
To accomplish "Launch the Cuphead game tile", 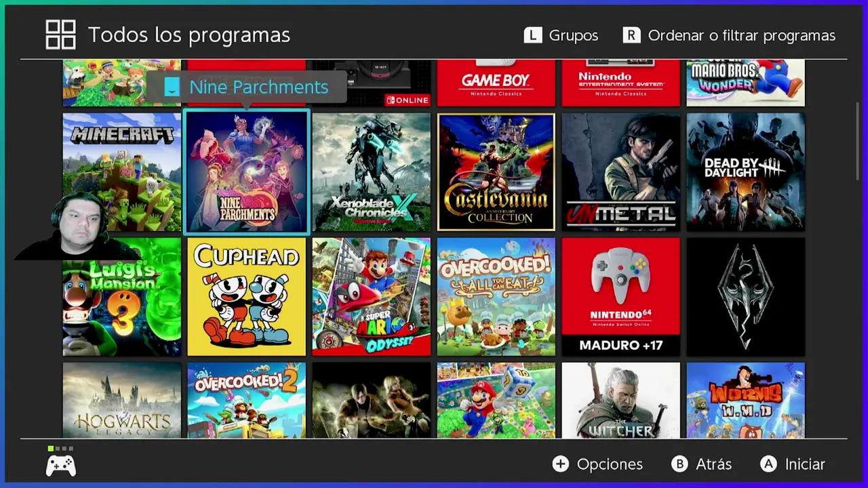I will click(247, 297).
